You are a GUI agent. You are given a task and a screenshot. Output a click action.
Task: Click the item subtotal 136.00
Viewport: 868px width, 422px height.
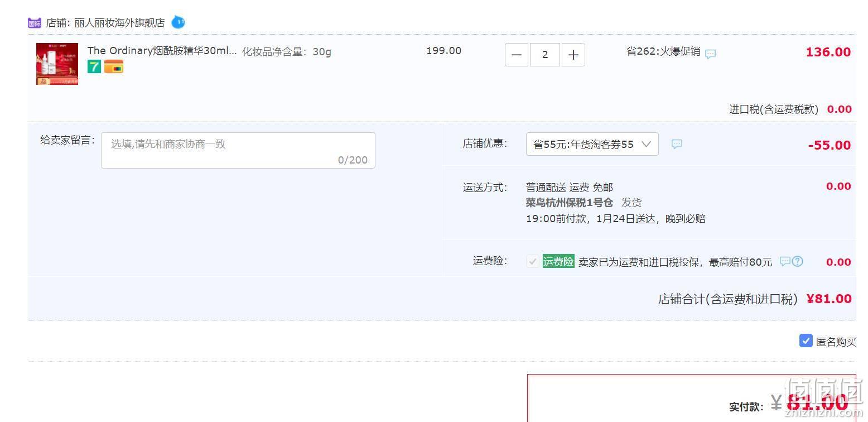tap(828, 52)
